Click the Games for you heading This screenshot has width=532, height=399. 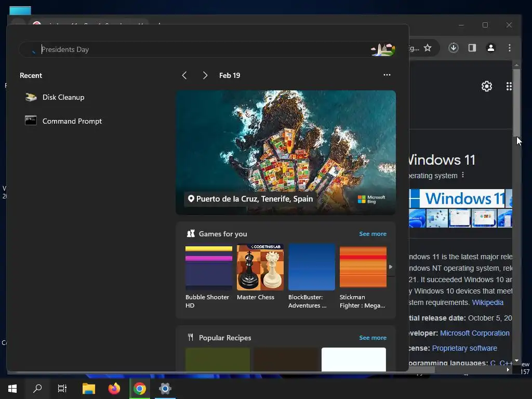coord(223,234)
